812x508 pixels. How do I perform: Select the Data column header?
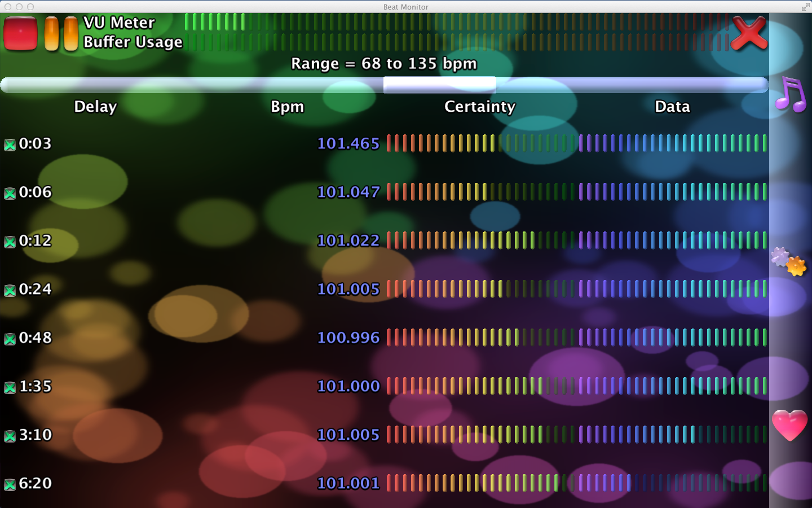point(672,107)
